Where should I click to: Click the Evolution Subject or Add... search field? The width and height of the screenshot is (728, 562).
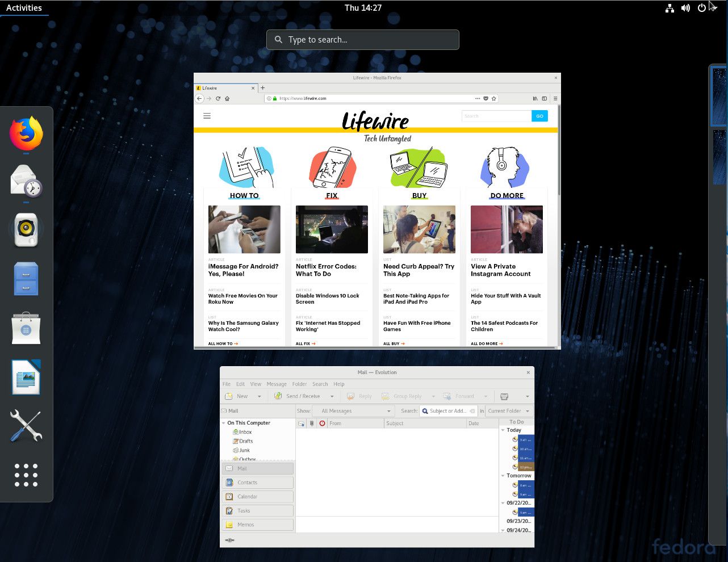(449, 411)
